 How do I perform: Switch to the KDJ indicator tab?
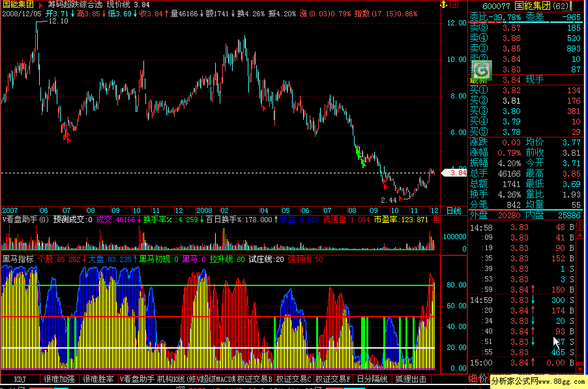[x=20, y=379]
